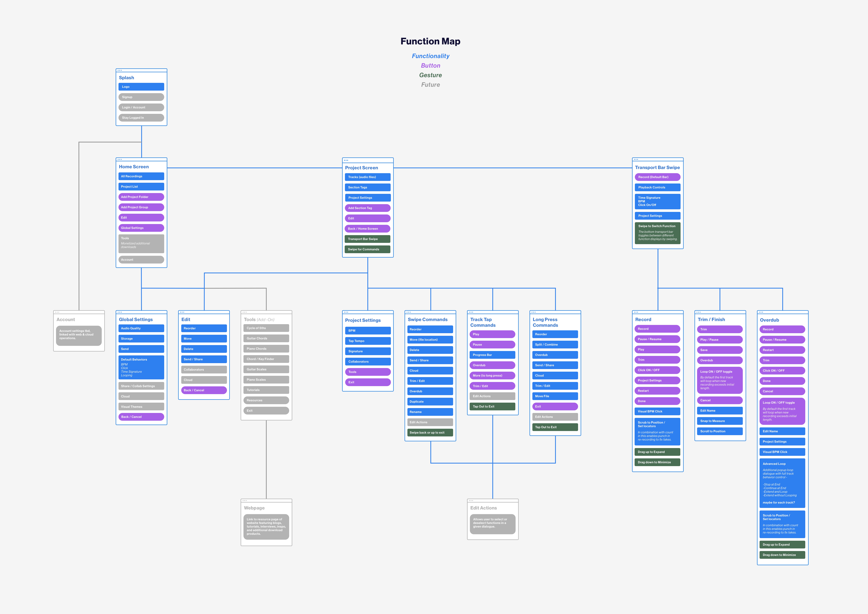Image resolution: width=868 pixels, height=614 pixels.
Task: Select Audio Quality in Global Settings
Action: point(141,328)
